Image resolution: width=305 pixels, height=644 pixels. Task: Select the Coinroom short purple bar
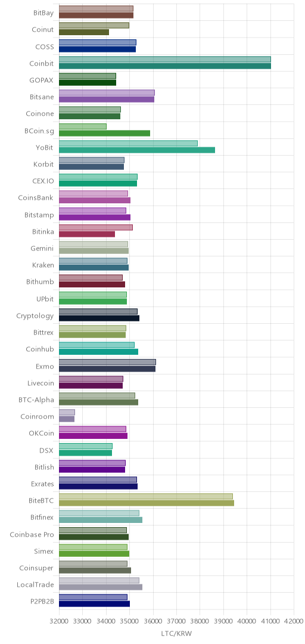tap(67, 419)
